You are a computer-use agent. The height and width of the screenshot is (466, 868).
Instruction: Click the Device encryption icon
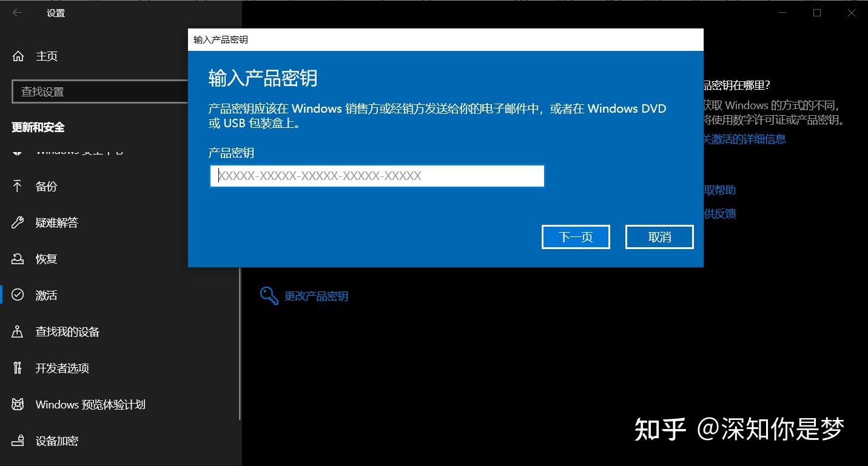click(x=18, y=441)
